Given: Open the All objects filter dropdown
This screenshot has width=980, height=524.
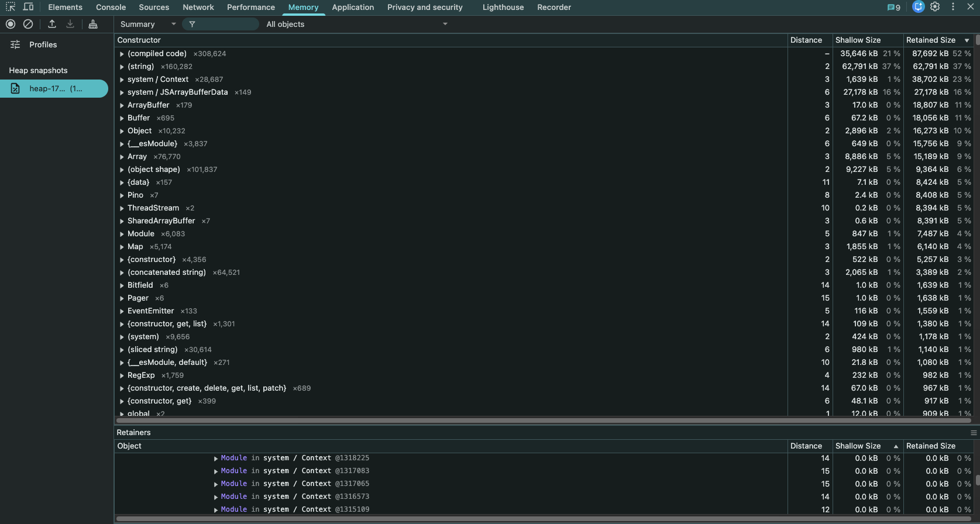Looking at the screenshot, I should click(x=356, y=24).
